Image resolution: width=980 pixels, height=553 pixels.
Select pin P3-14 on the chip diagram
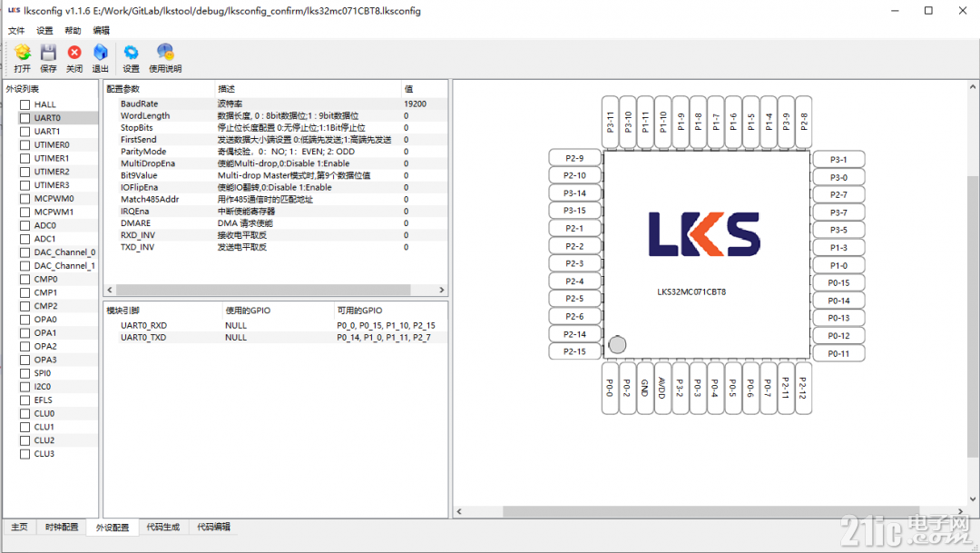[x=575, y=193]
